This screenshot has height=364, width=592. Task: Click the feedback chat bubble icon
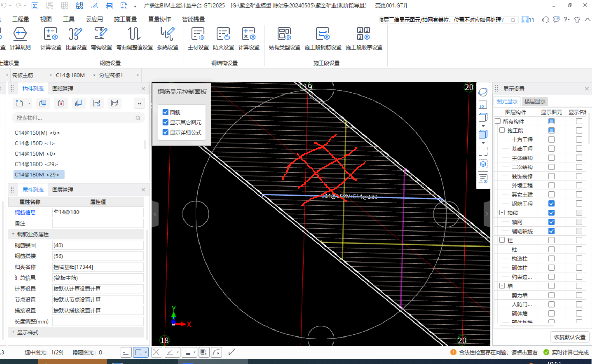(x=556, y=20)
